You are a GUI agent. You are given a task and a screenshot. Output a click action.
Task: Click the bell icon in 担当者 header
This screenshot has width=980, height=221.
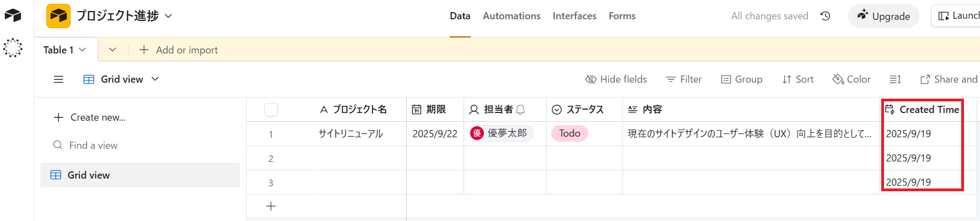click(x=520, y=110)
